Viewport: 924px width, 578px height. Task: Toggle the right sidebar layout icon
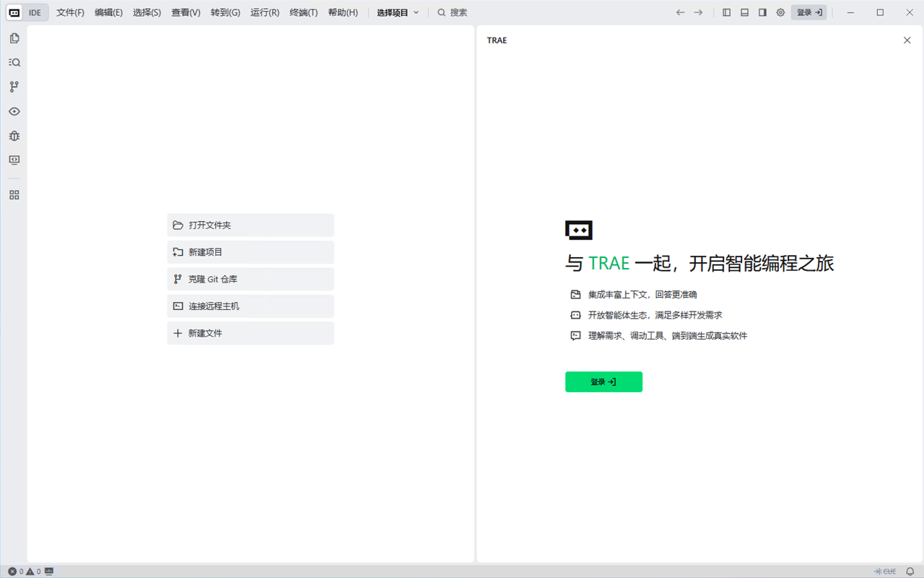pos(762,12)
